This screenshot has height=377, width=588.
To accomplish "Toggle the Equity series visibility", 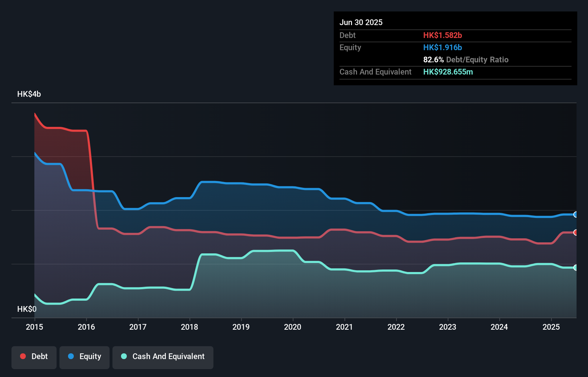I will [84, 357].
